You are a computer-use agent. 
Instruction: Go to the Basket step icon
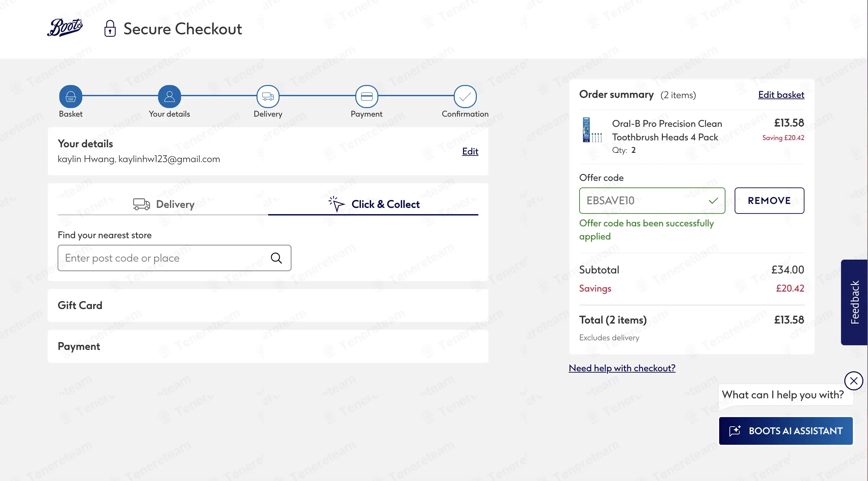click(70, 97)
